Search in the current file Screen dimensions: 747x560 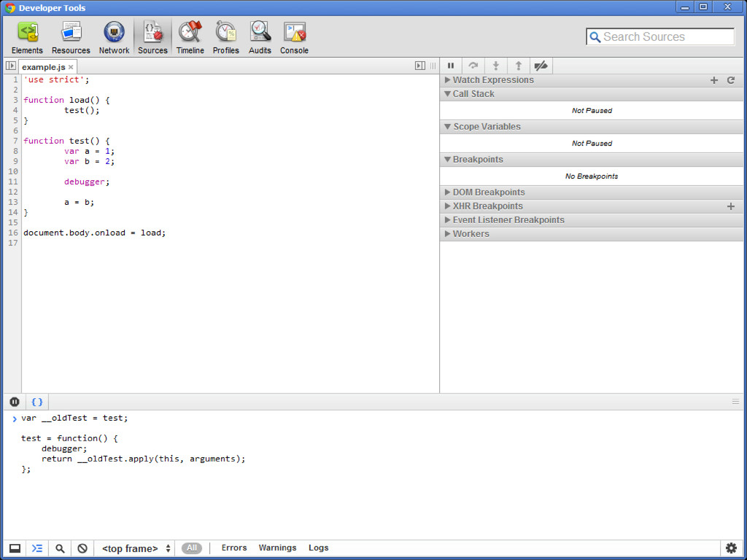60,548
